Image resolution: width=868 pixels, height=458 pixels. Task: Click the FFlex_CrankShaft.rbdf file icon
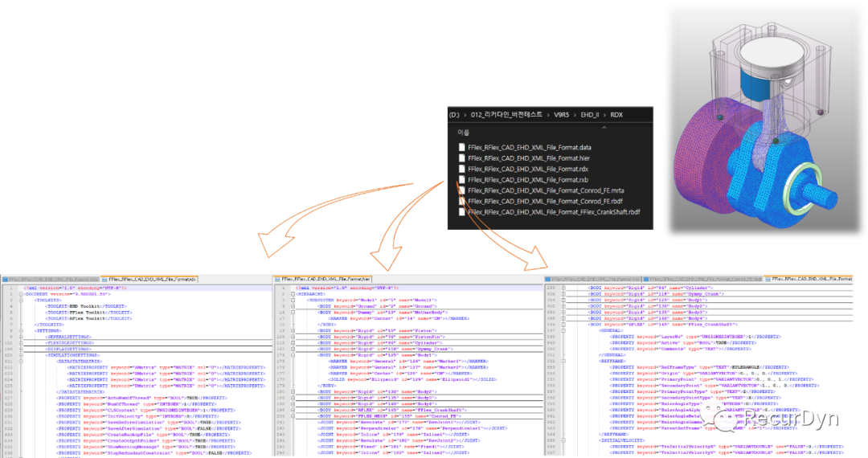[461, 212]
